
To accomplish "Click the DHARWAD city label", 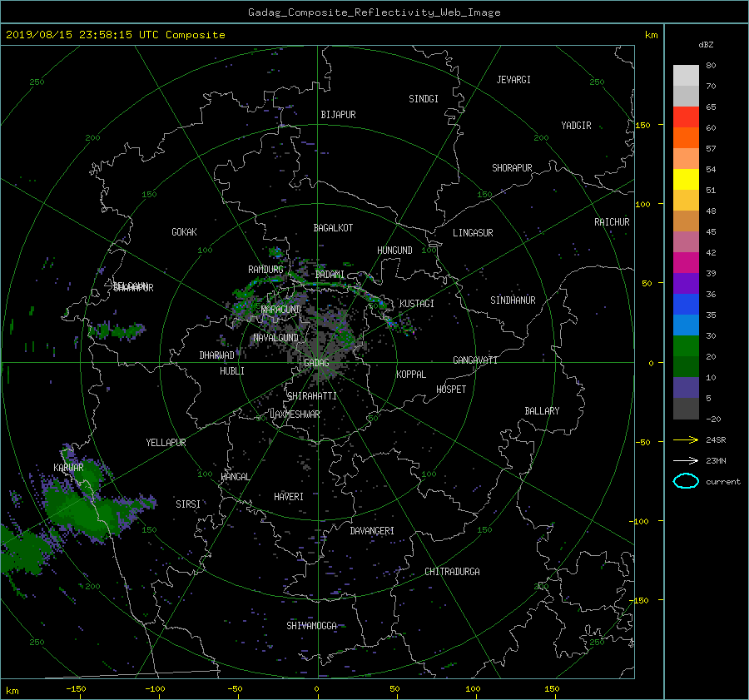I will tap(217, 355).
